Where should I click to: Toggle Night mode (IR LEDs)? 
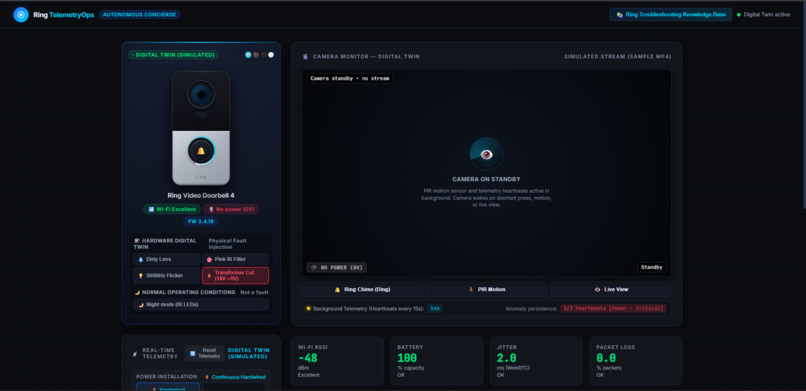pos(201,304)
